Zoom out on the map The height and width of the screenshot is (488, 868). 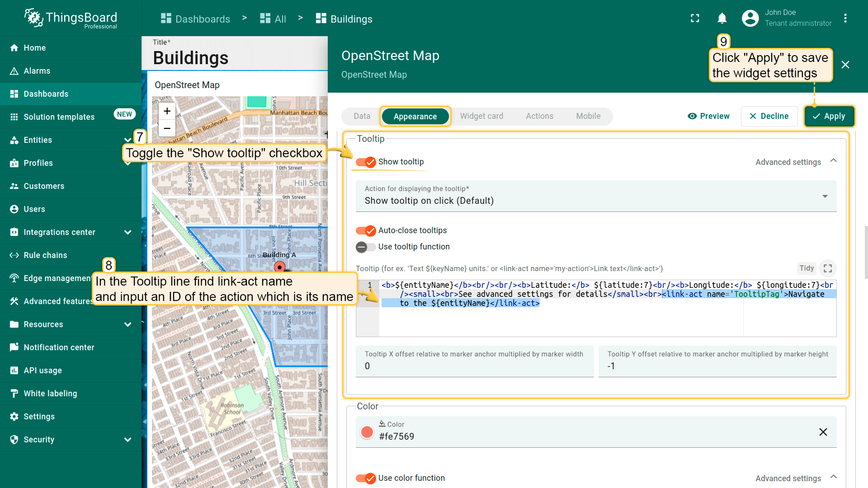(167, 128)
